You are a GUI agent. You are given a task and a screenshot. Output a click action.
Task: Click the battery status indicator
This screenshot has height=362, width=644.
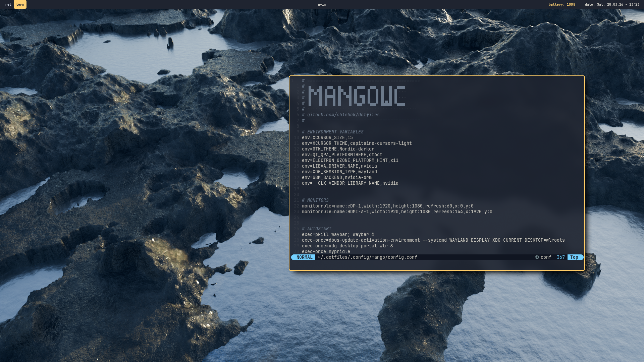point(561,4)
